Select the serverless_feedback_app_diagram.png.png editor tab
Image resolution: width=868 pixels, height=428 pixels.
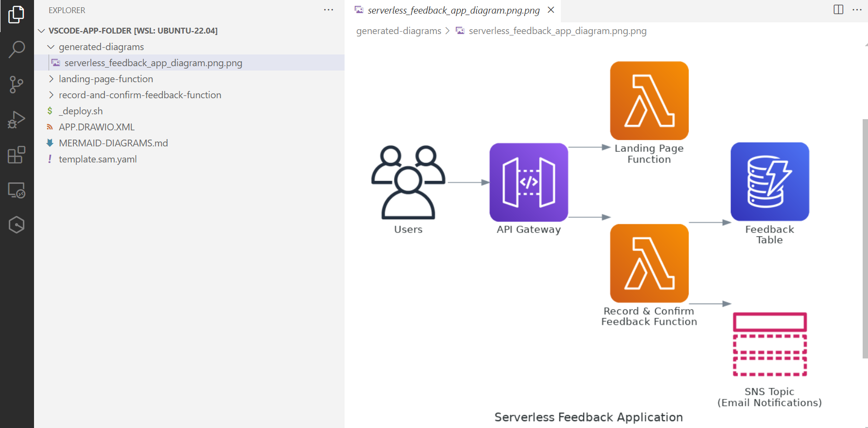tap(454, 10)
